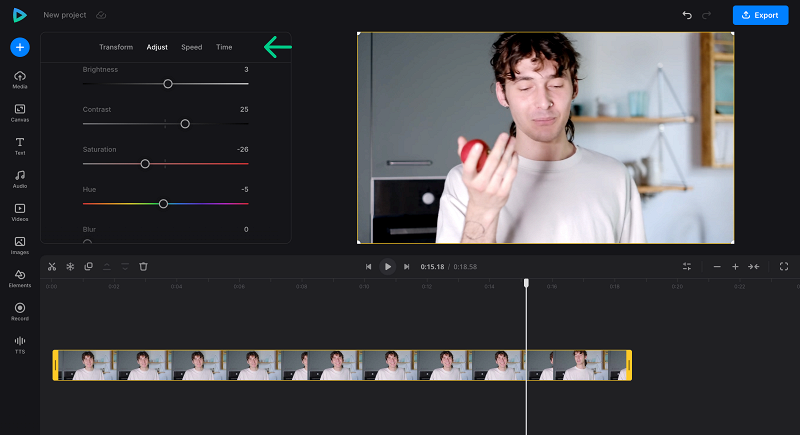Click the Hue rainbow slider handle
Image resolution: width=800 pixels, height=435 pixels.
[163, 204]
